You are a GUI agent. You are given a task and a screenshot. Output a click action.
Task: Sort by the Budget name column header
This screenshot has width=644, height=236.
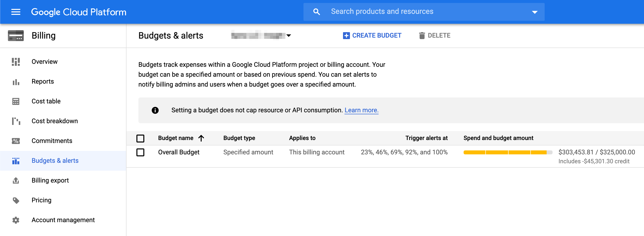click(175, 138)
